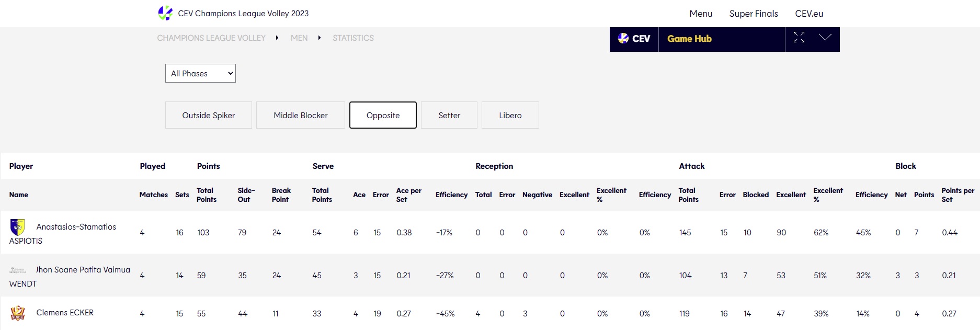Click Anastasios-Stamatios Aspiotis team crest icon
The image size is (980, 330).
pos(18,227)
